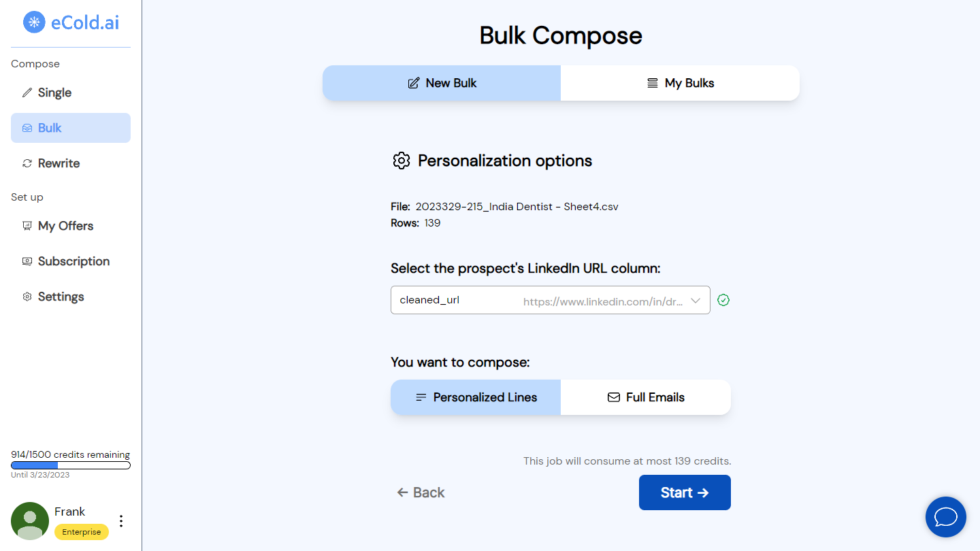Screen dimensions: 980x551
Task: Click the dropdown chevron arrow
Action: coord(696,300)
